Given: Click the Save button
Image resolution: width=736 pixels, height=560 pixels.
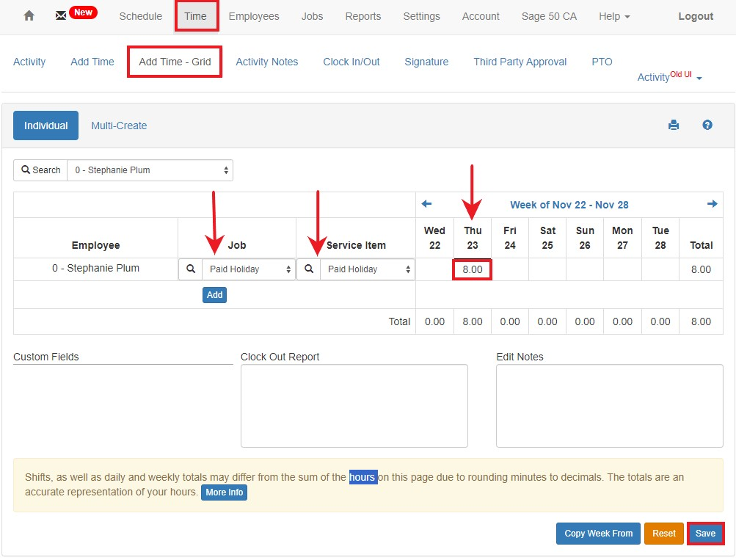Looking at the screenshot, I should coord(705,534).
